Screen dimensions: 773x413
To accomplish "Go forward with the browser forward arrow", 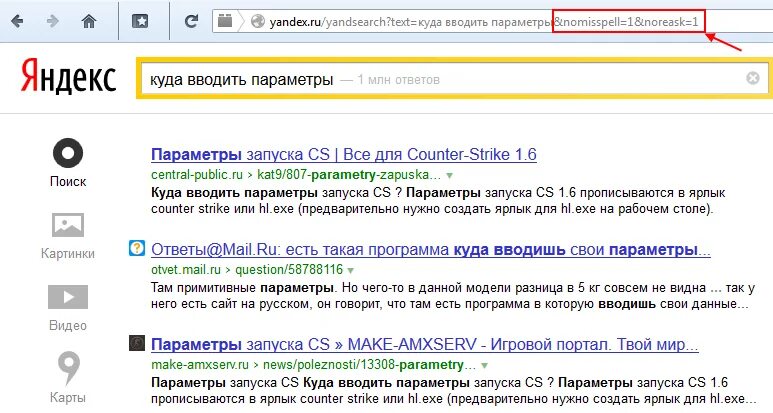I will pyautogui.click(x=52, y=21).
